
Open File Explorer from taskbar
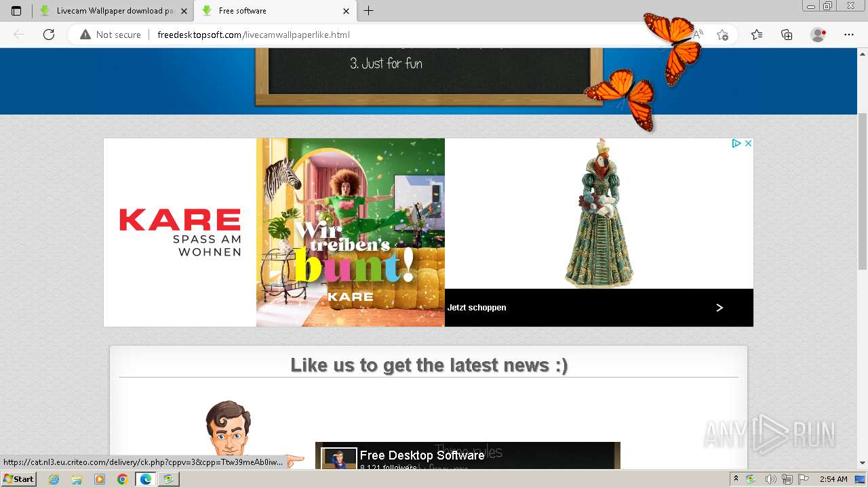click(77, 479)
